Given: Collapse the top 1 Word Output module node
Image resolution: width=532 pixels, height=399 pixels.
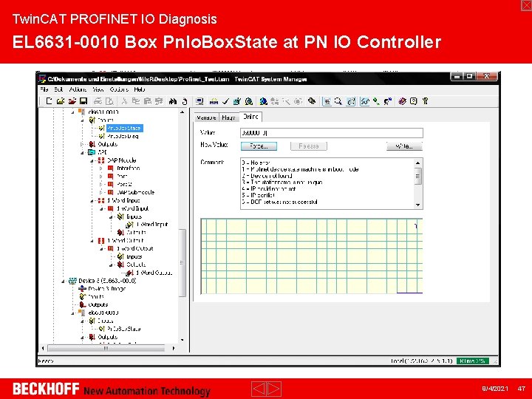Looking at the screenshot, I should [x=92, y=241].
